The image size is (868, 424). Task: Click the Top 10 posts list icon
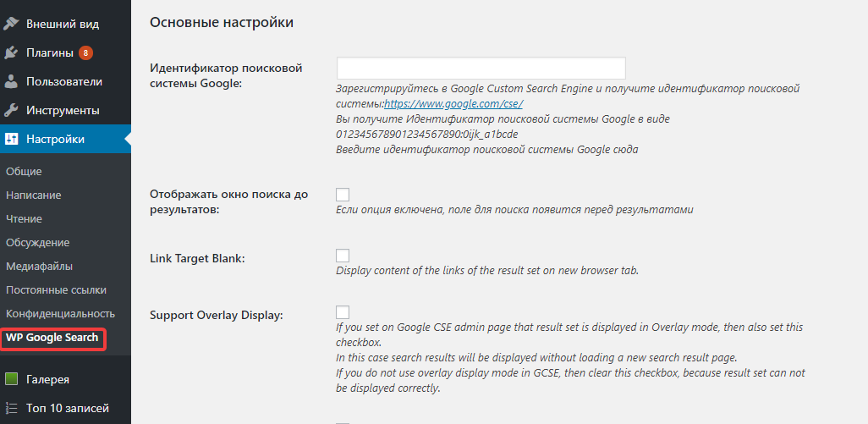point(11,409)
